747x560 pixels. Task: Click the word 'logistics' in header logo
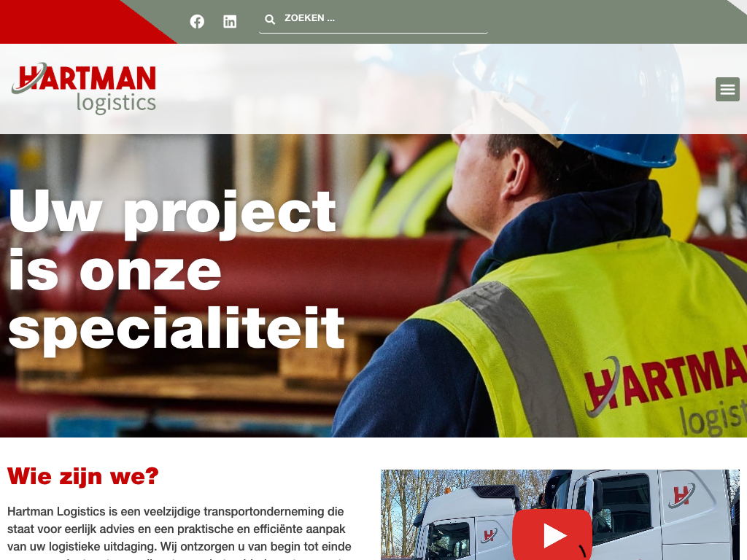116,104
